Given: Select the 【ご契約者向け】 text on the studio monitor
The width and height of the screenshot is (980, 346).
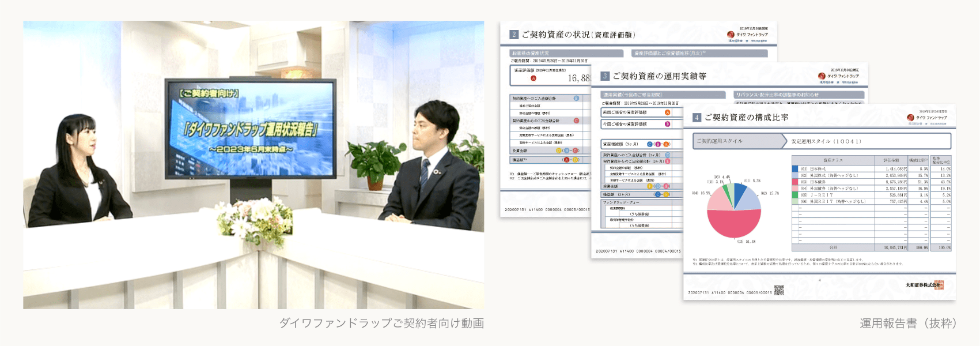Looking at the screenshot, I should point(209,93).
